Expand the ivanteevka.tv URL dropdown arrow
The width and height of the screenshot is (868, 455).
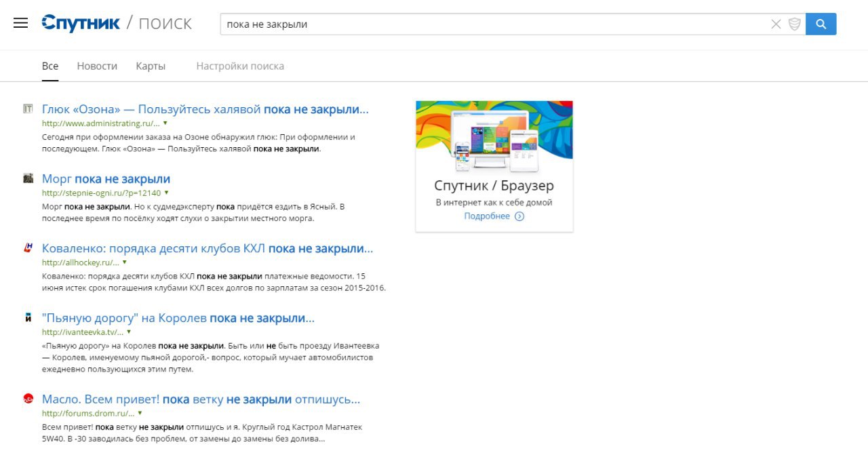[x=129, y=332]
